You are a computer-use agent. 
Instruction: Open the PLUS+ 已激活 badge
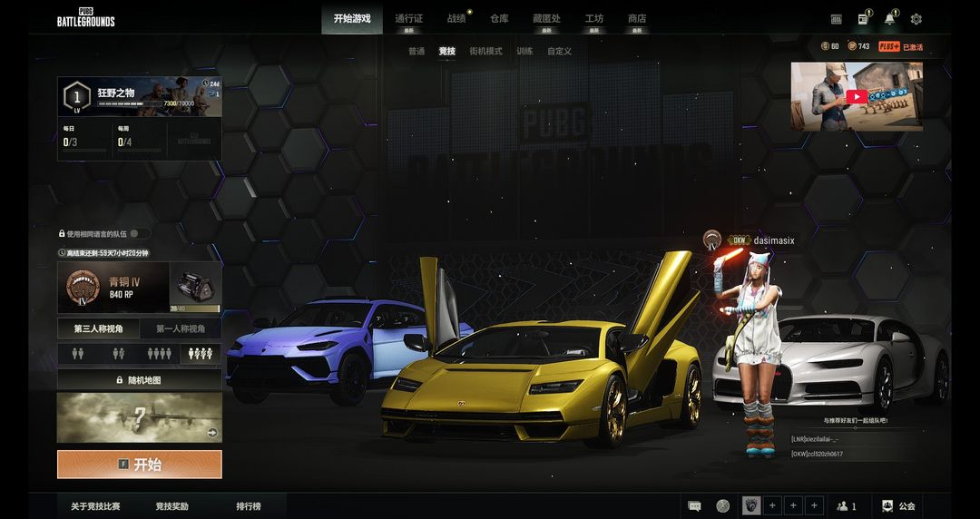(901, 46)
